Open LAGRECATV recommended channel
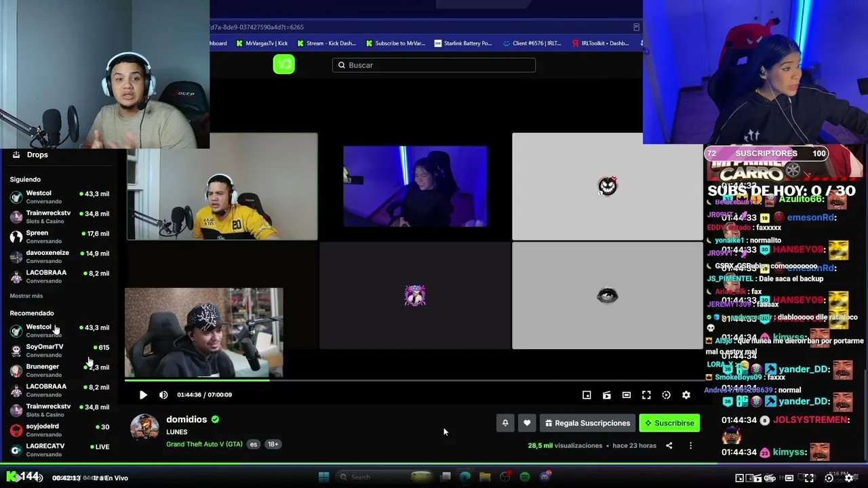 (x=60, y=450)
